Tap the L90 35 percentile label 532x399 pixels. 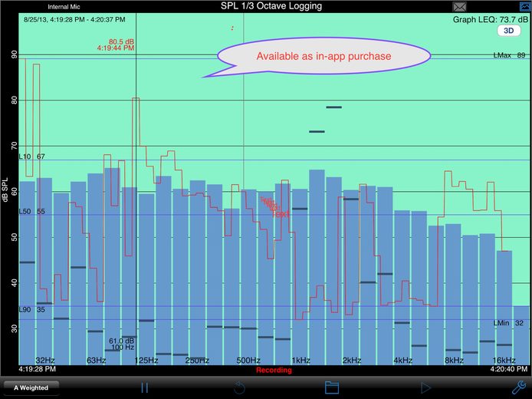31,310
